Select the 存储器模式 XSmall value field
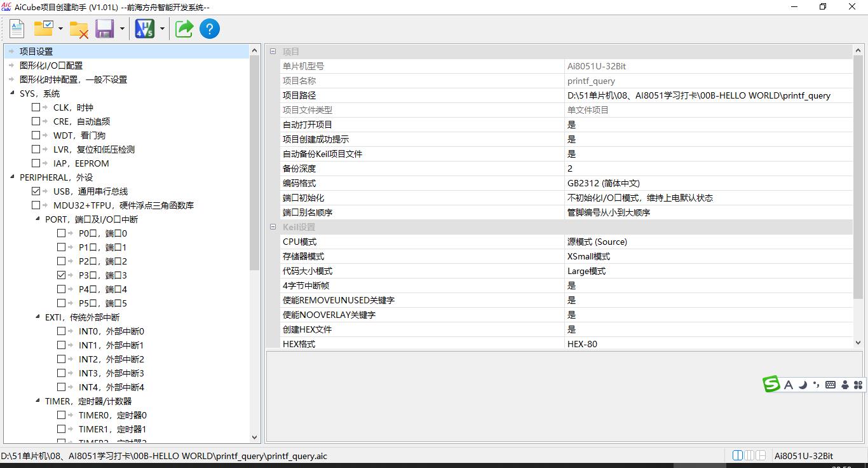The image size is (868, 468). [629, 256]
